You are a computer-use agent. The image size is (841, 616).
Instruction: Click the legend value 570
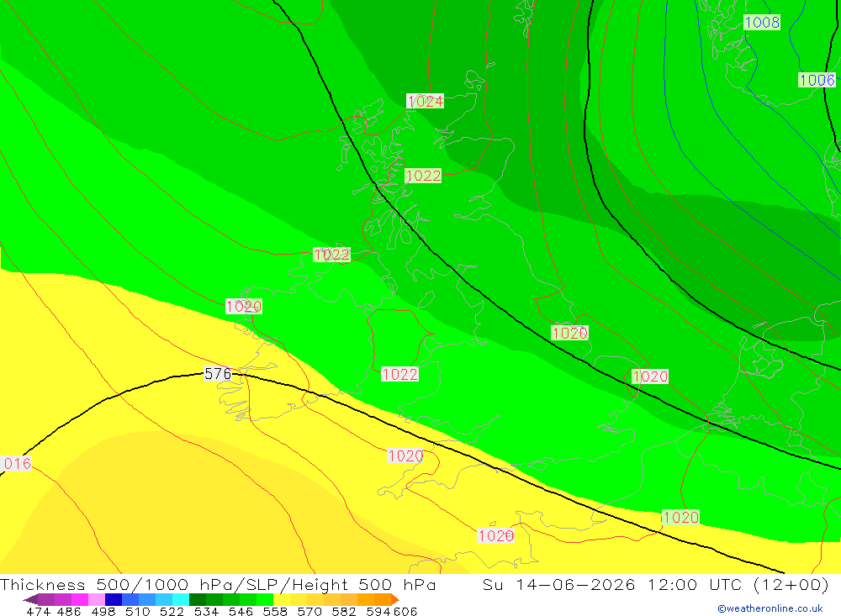pyautogui.click(x=309, y=611)
